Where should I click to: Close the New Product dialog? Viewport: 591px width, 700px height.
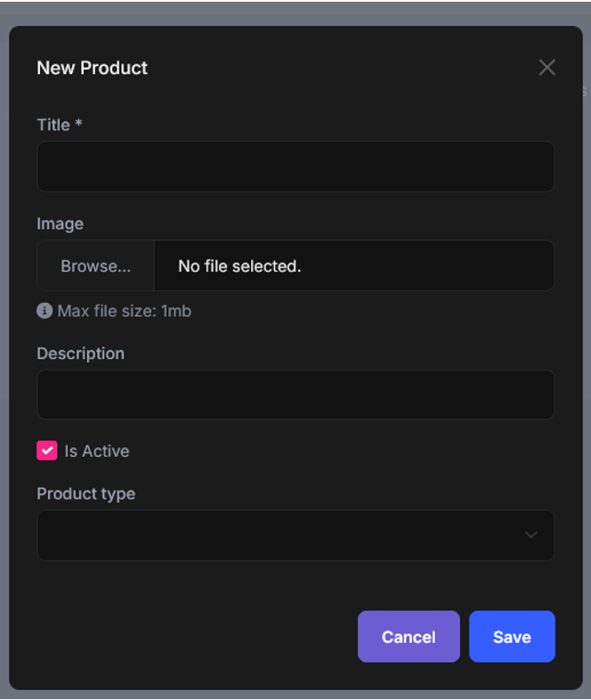coord(546,68)
